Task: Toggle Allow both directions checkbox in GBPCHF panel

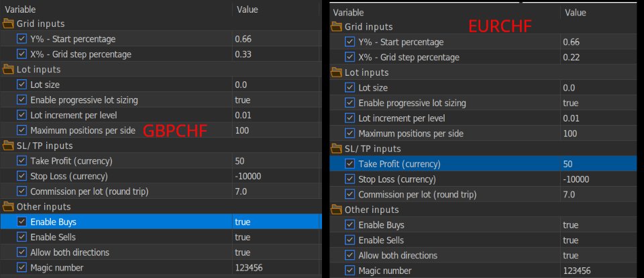Action: [x=21, y=252]
